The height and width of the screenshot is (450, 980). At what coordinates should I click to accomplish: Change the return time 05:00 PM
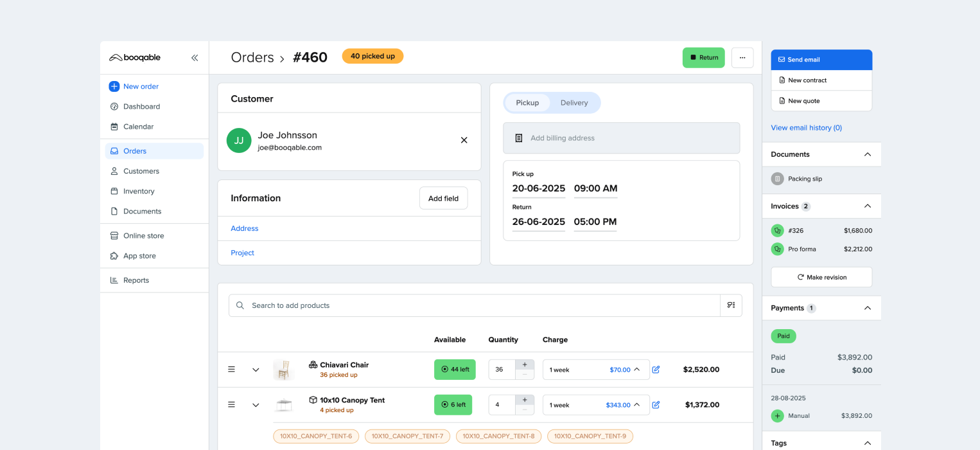(595, 222)
